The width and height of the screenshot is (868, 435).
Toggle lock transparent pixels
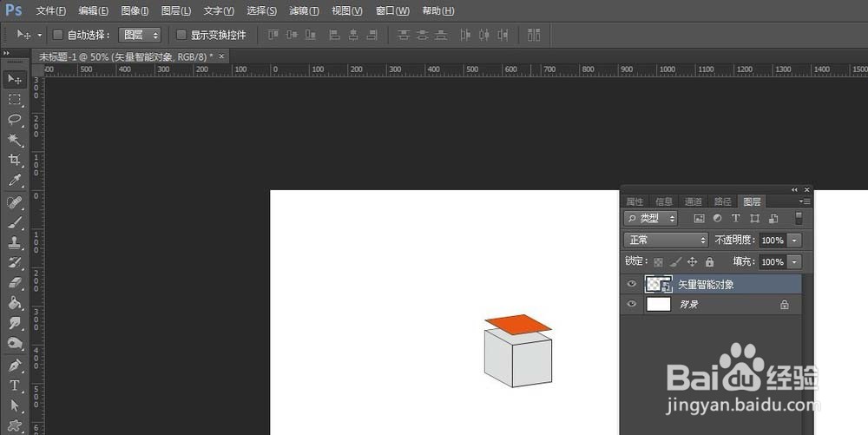coord(658,261)
